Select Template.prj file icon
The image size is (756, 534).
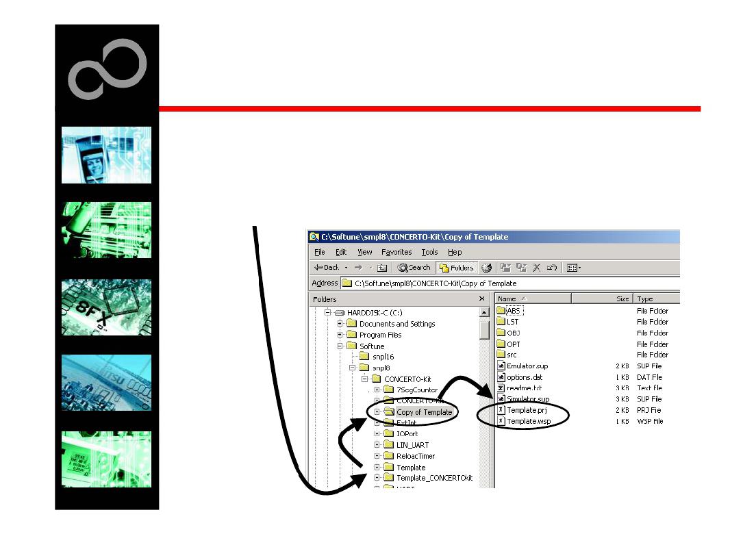coord(501,410)
